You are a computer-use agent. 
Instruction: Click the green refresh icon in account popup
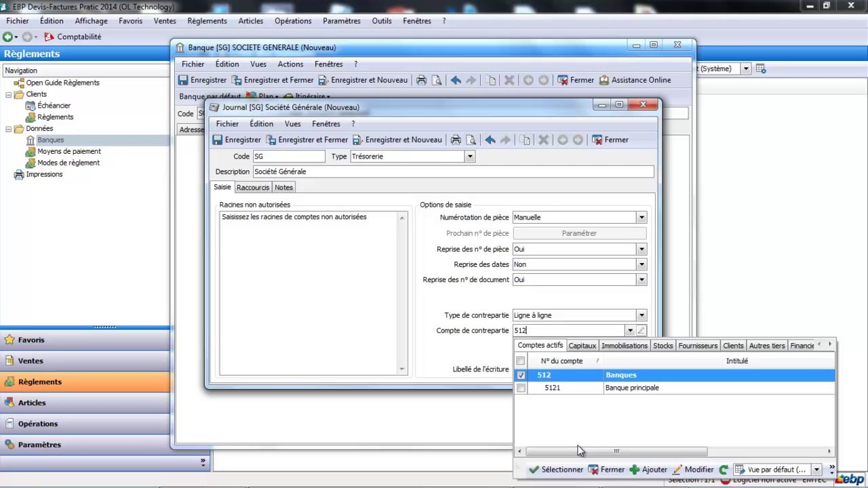tap(724, 469)
